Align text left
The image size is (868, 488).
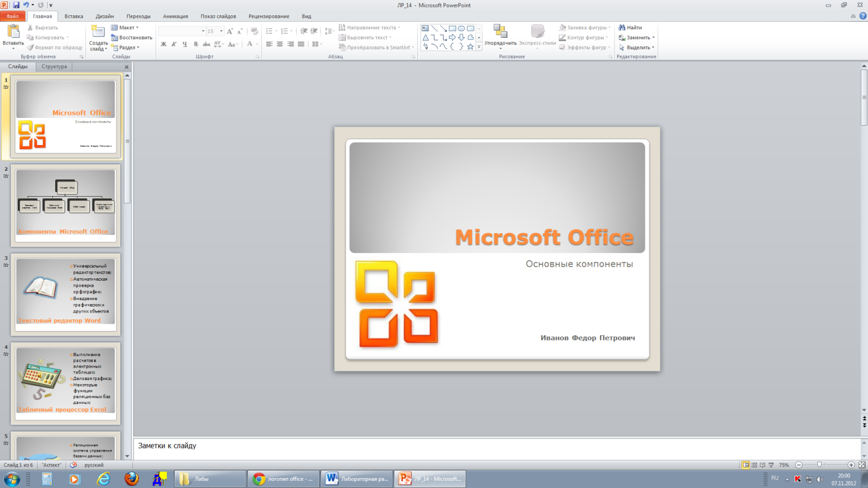pos(269,44)
